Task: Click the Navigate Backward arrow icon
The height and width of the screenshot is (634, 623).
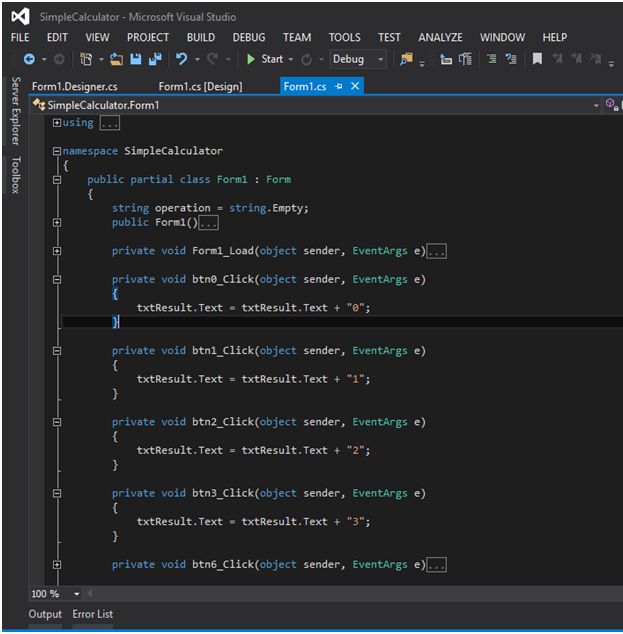Action: click(29, 60)
